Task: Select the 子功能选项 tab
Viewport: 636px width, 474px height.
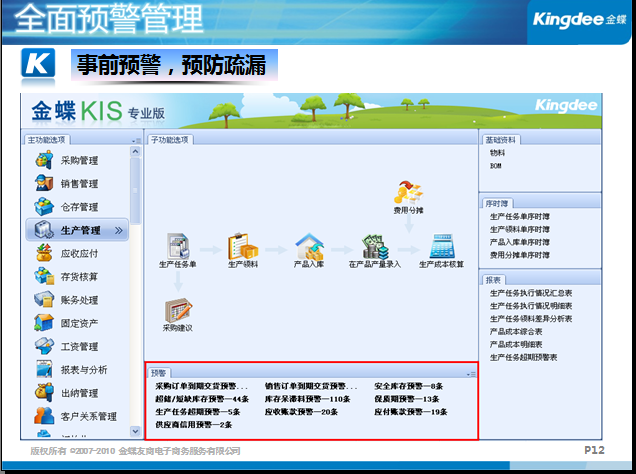Action: [x=170, y=140]
